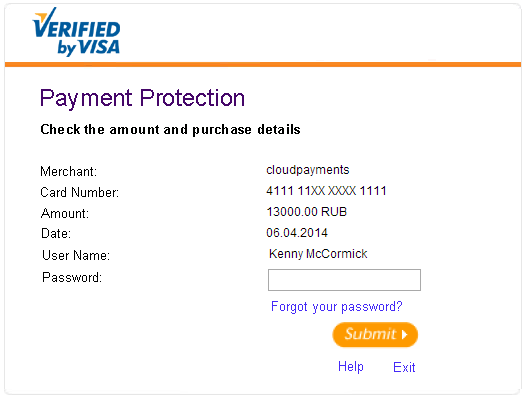Click the Password label
The width and height of the screenshot is (526, 399).
tap(72, 278)
